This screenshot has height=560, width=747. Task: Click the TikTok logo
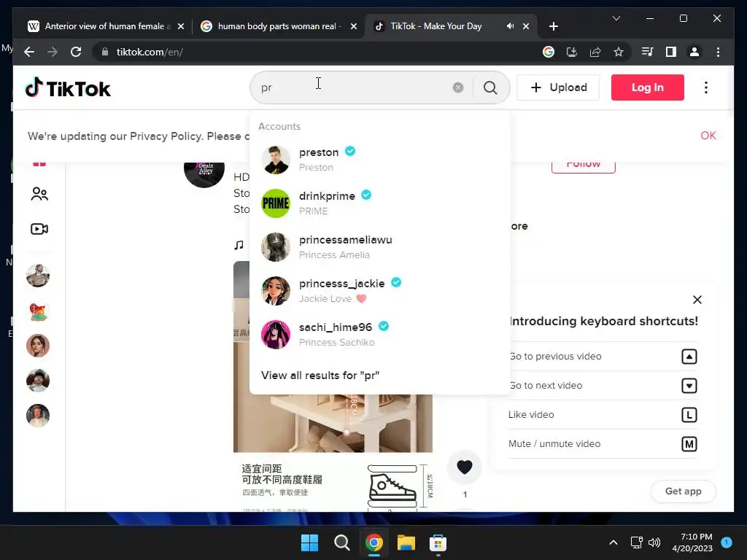point(68,88)
